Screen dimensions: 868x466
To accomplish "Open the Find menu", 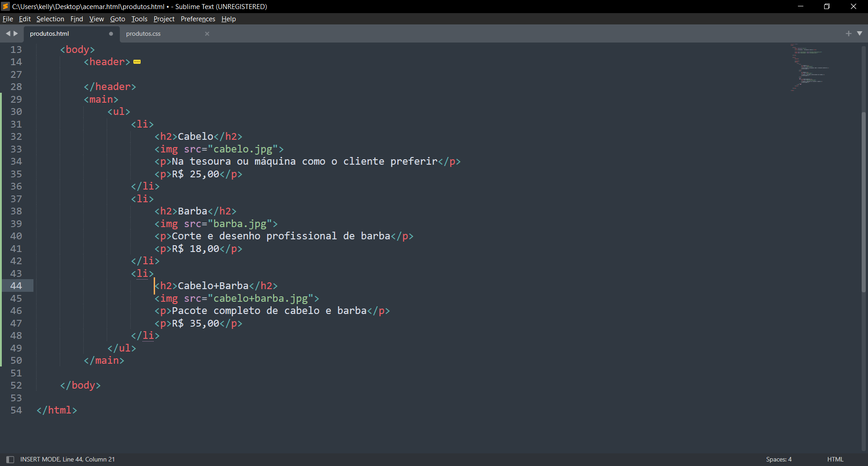I will click(76, 19).
